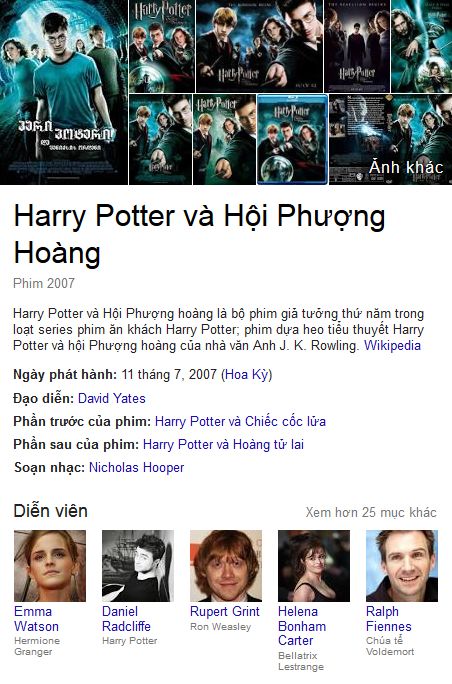Click Helena Bonham Carter's photo

point(314,566)
